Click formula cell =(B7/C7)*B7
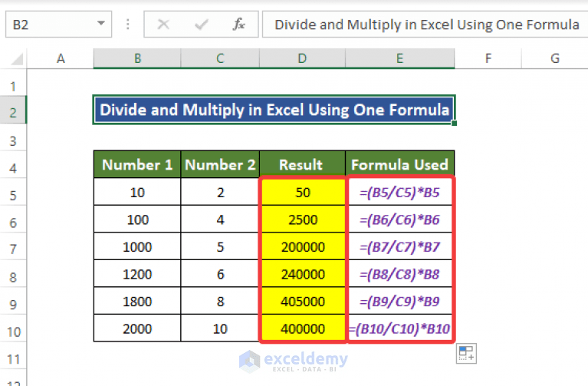The height and width of the screenshot is (386, 588). point(399,246)
